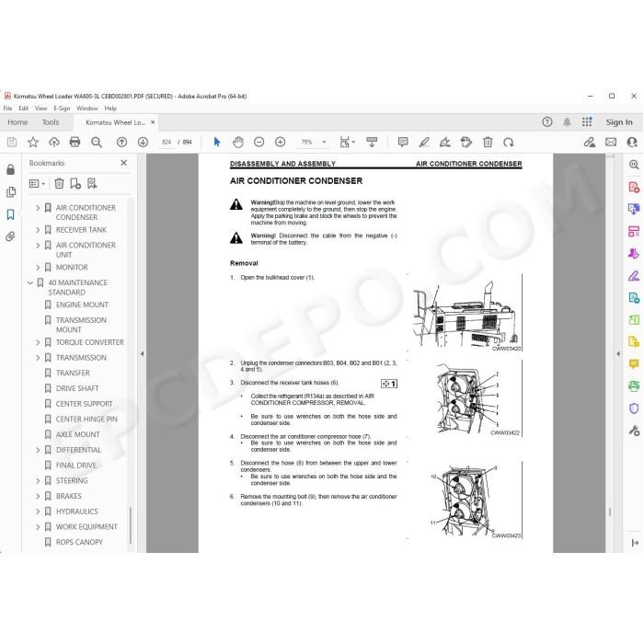This screenshot has width=644, height=644.
Task: Add a new bookmark icon
Action: pyautogui.click(x=75, y=184)
